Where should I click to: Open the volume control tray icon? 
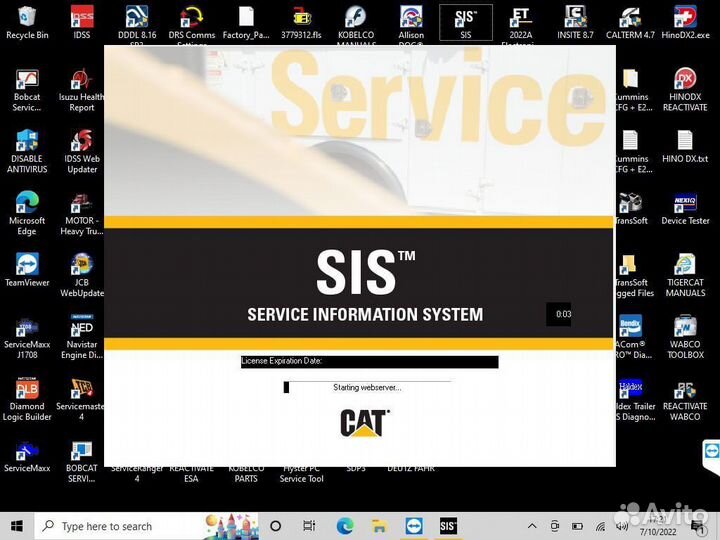coord(622,526)
